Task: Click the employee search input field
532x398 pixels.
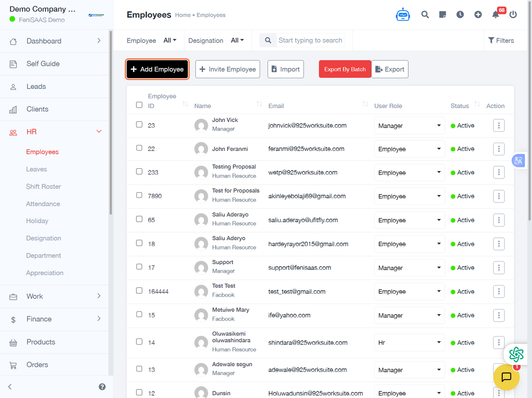Action: [310, 40]
